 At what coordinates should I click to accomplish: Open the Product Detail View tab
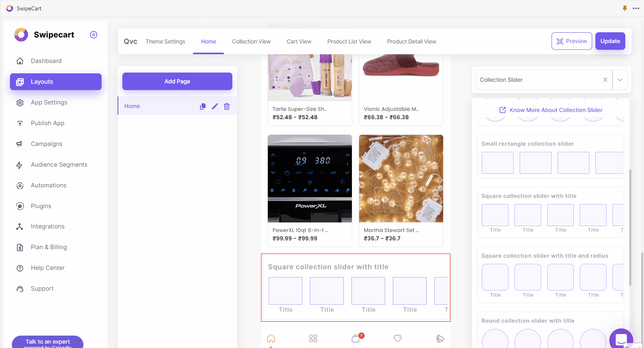[x=411, y=41]
